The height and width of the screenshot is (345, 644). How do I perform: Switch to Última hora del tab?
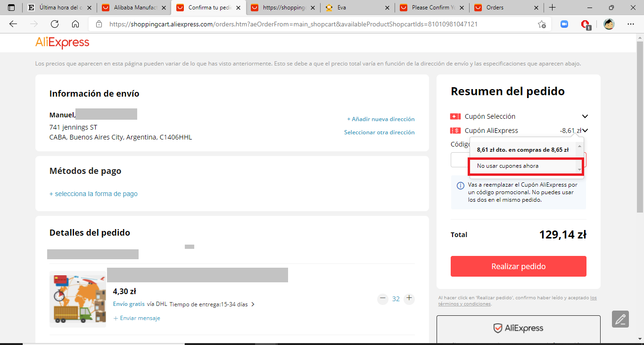(x=59, y=8)
